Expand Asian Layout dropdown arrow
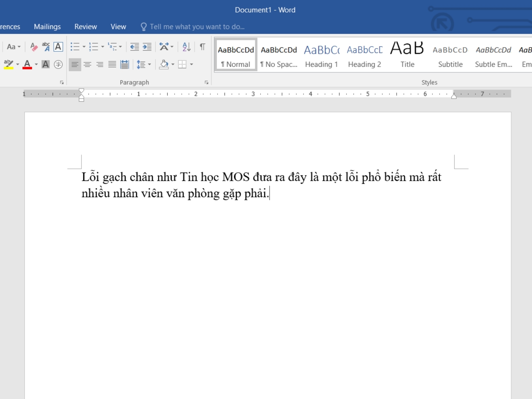Screen dimensions: 532x399 pos(172,47)
